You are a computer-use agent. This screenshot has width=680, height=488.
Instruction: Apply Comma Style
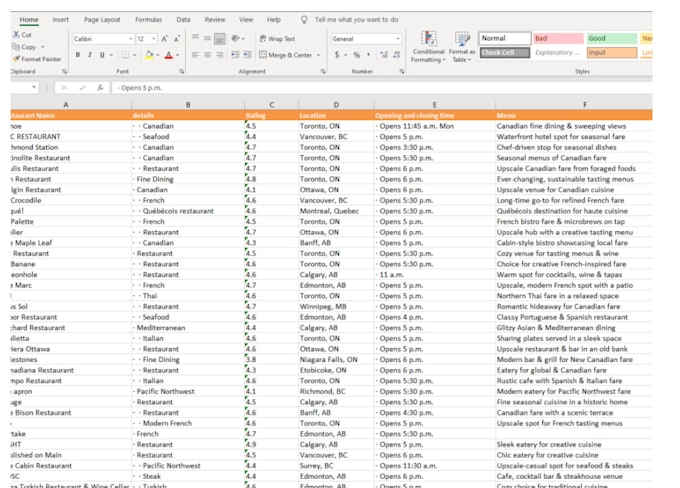369,55
